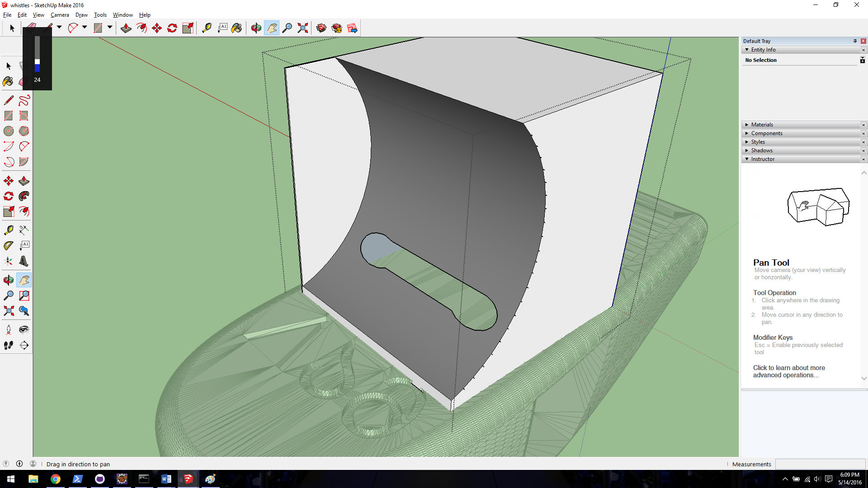
Task: Select the Tape Measure tool in left toolbar
Action: (x=9, y=230)
